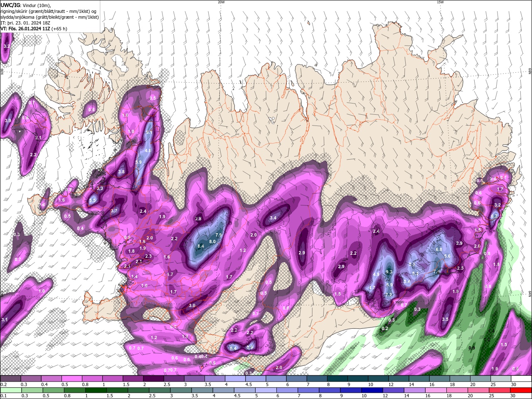The width and height of the screenshot is (532, 399).
Task: Select the 6.7 value on east coast
Action: click(x=494, y=217)
